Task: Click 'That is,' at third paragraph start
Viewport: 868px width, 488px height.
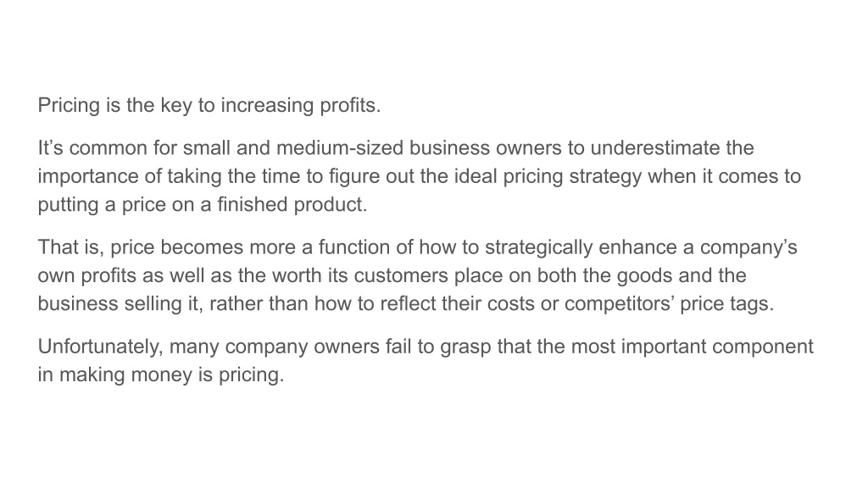Action: pos(71,247)
